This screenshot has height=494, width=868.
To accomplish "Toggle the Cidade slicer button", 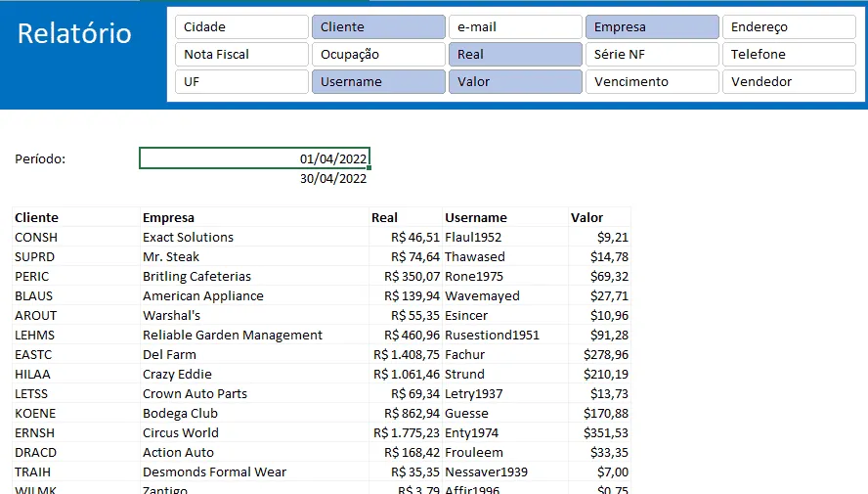I will tap(241, 26).
